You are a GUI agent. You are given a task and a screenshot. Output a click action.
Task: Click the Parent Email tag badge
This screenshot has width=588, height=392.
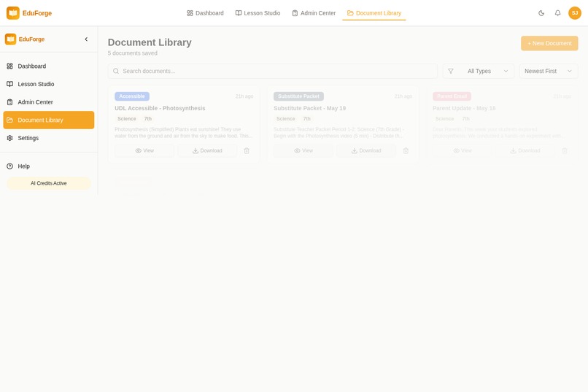point(452,96)
